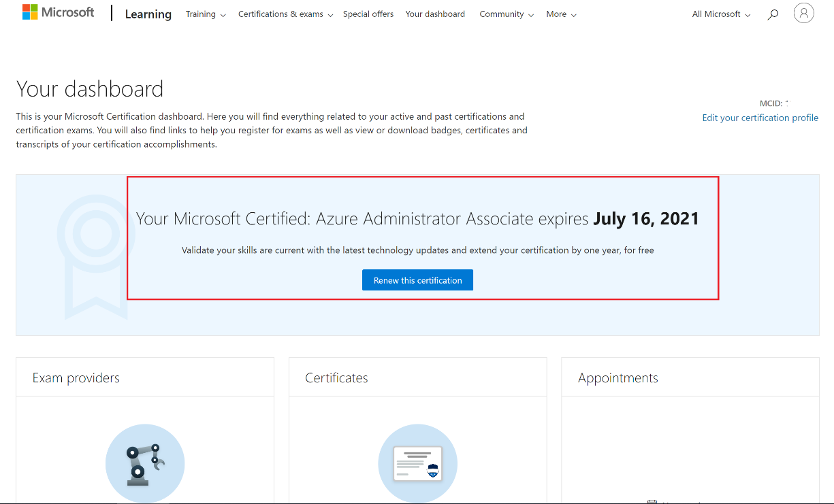Click the Your dashboard page heading

pyautogui.click(x=90, y=89)
